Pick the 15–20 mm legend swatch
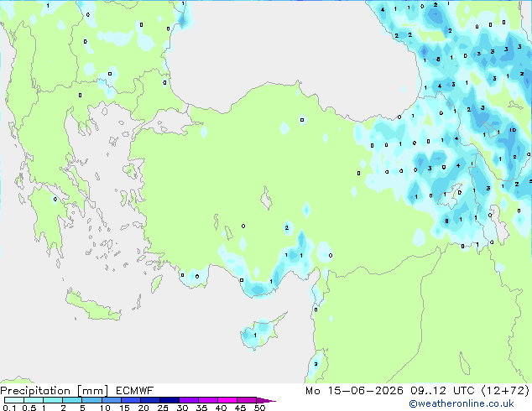Image resolution: width=532 pixels, height=411 pixels. [130, 400]
